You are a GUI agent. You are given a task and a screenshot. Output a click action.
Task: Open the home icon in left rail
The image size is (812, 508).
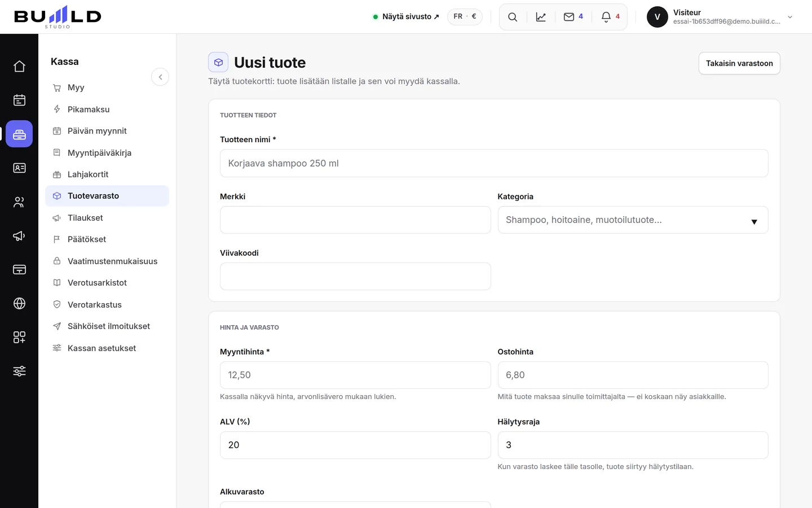(19, 67)
